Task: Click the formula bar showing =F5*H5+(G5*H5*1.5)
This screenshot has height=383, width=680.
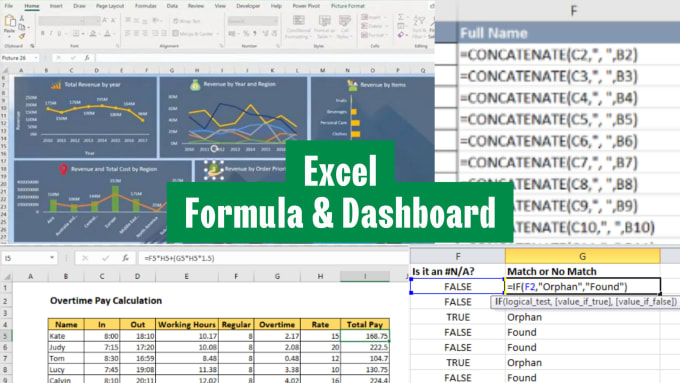Action: [x=272, y=258]
